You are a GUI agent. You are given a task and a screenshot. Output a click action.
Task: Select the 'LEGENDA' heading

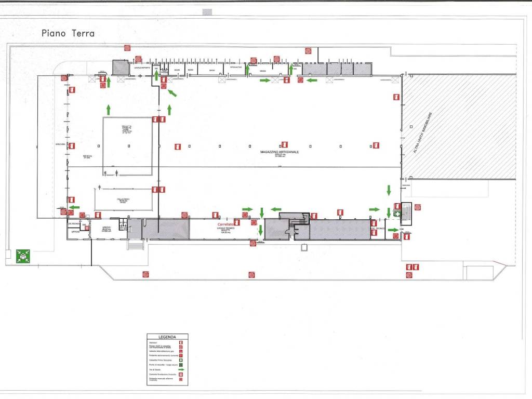pyautogui.click(x=167, y=337)
